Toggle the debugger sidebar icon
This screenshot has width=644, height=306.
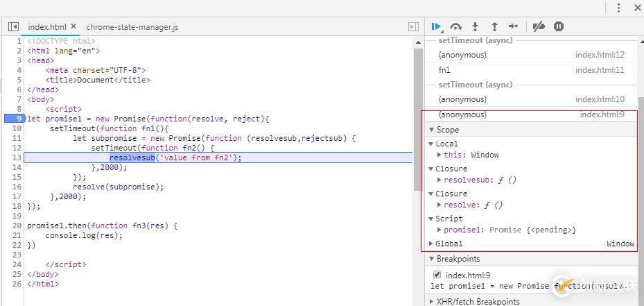click(413, 27)
